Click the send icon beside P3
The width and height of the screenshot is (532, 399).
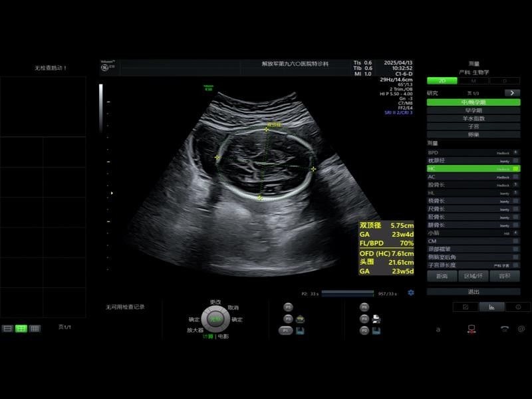pos(300,319)
